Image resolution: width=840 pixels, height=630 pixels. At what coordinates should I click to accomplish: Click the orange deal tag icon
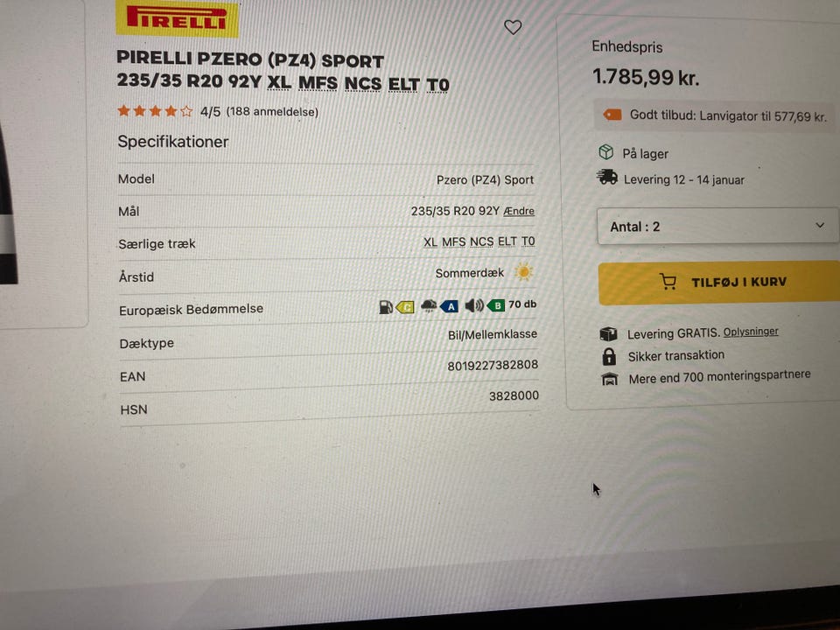pyautogui.click(x=612, y=115)
